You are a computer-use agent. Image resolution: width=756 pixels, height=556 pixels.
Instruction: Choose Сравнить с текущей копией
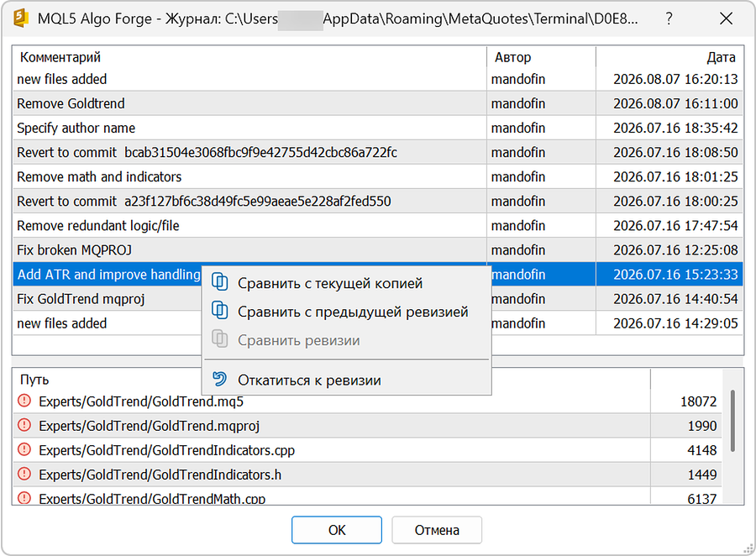(x=347, y=282)
